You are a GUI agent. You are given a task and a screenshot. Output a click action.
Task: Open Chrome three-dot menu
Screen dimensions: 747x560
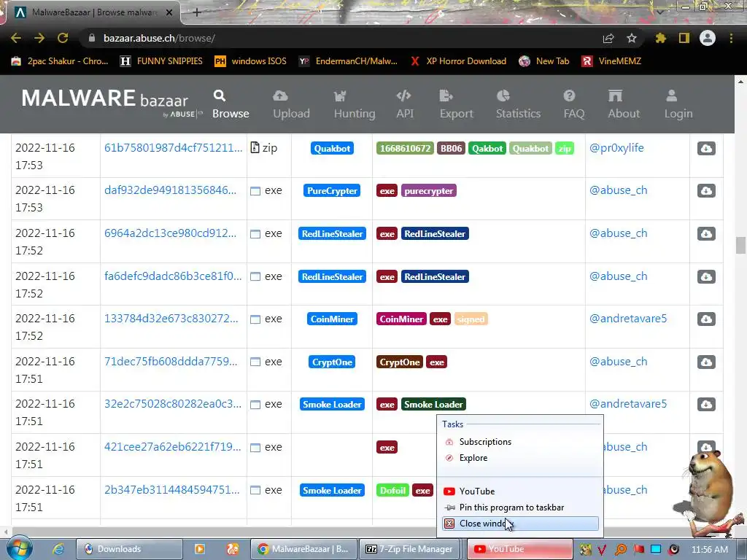point(731,38)
